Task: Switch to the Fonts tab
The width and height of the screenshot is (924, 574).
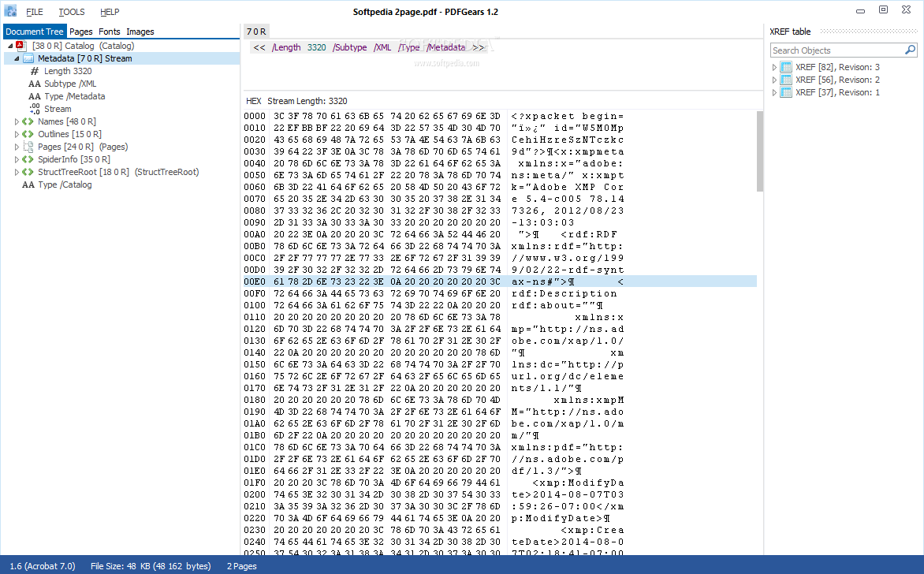Action: [x=109, y=32]
